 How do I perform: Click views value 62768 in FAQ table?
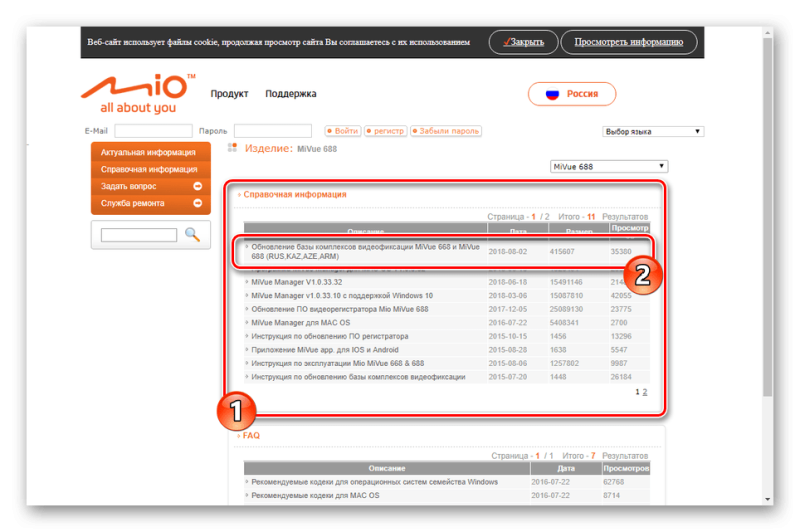[x=613, y=482]
